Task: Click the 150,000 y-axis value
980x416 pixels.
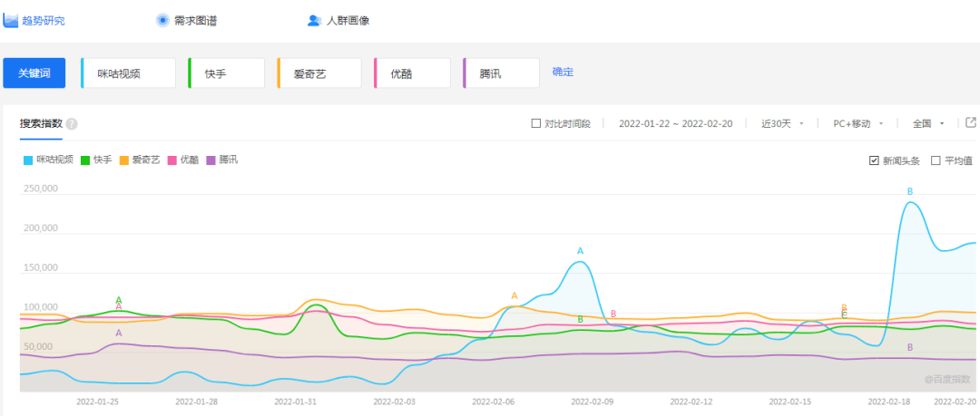Action: pos(40,267)
